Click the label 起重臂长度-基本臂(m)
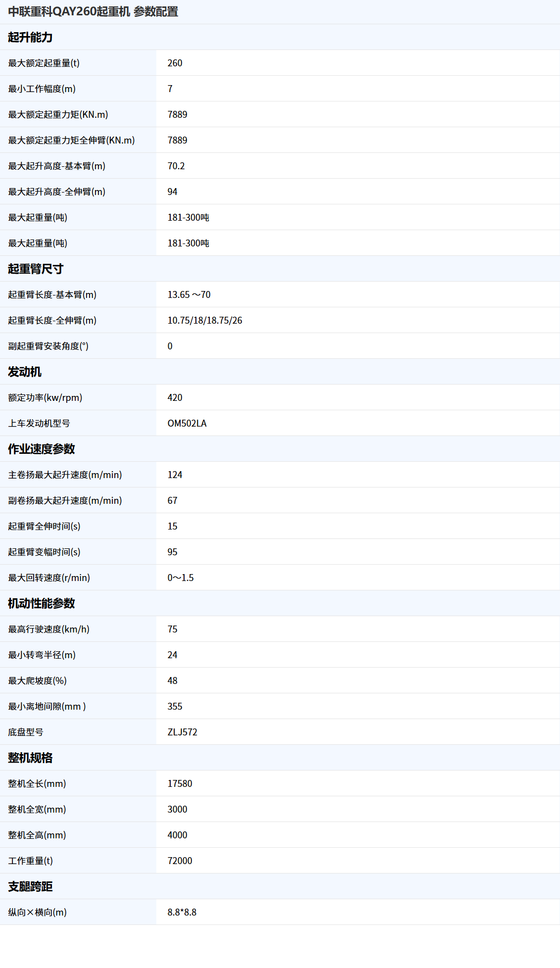The height and width of the screenshot is (968, 560). point(52,294)
